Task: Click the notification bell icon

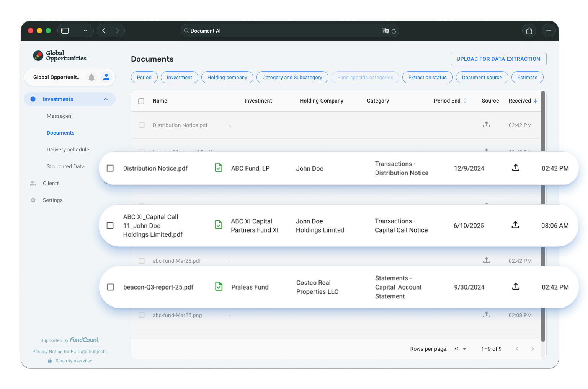Action: [91, 77]
